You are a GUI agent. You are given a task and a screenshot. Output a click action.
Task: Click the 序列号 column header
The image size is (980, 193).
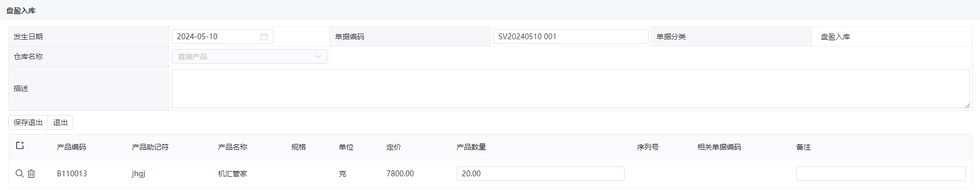648,147
